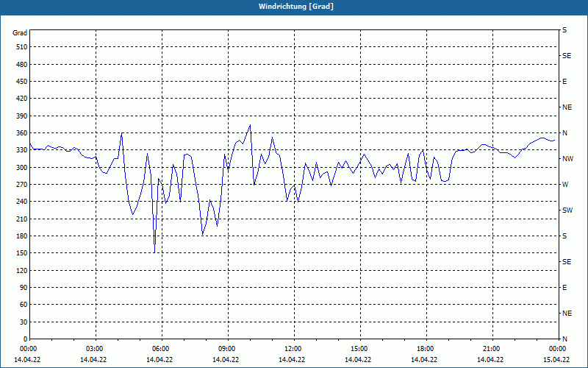Click the N compass label at 0 level
This screenshot has height=368, width=588.
coord(564,339)
